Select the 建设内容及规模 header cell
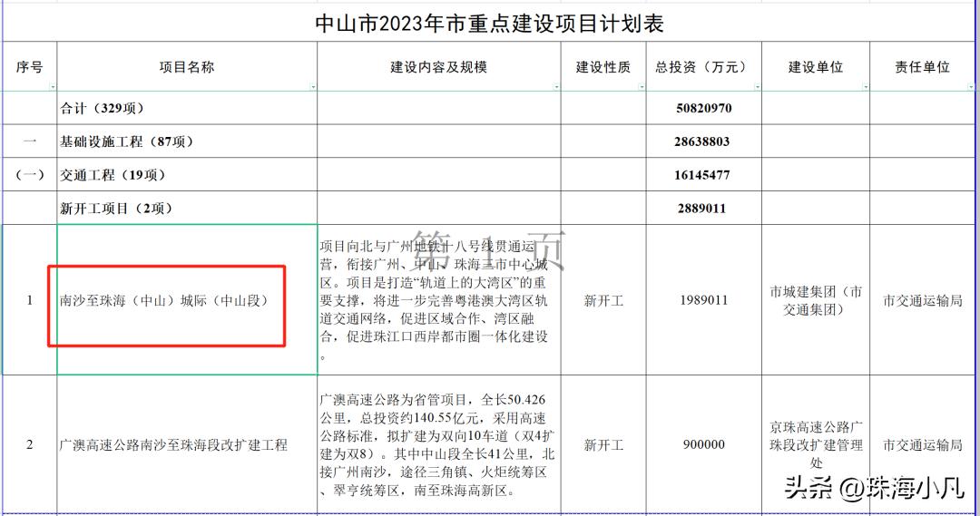Viewport: 980px width, 516px height. (x=439, y=67)
